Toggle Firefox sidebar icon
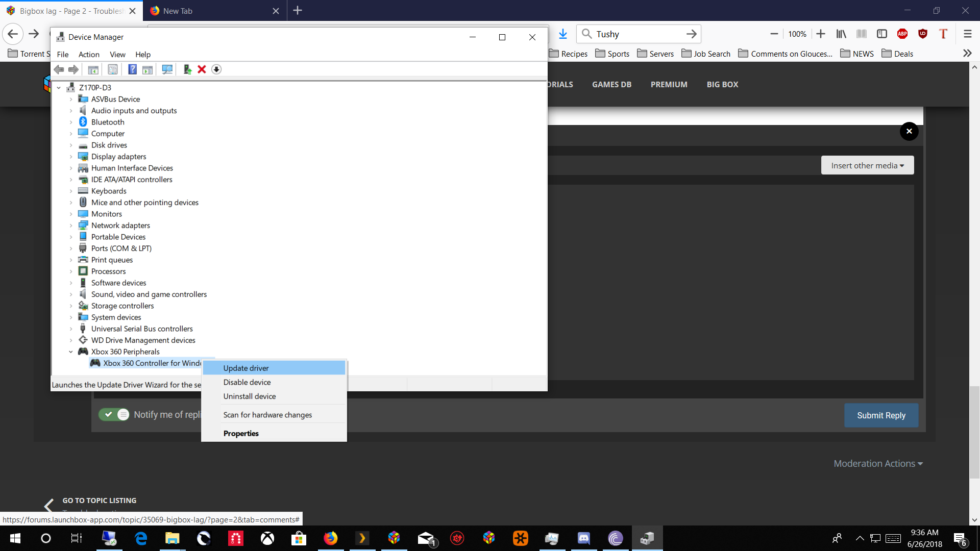Screen dimensions: 980x551 coord(882,34)
